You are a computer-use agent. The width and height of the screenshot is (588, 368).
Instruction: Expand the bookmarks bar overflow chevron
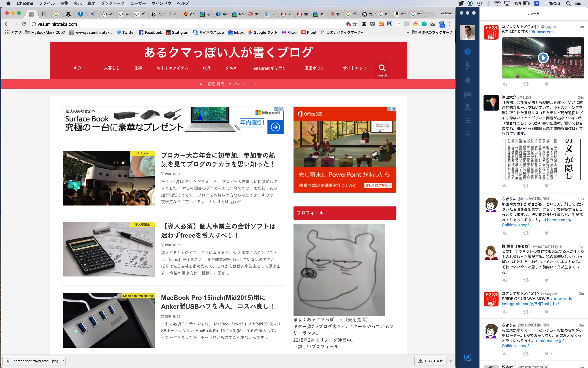point(408,32)
